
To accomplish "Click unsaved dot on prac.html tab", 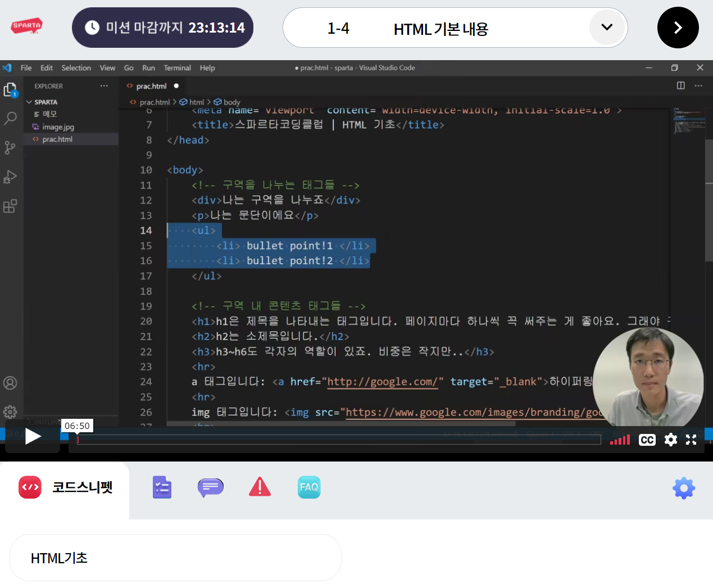I will [176, 86].
